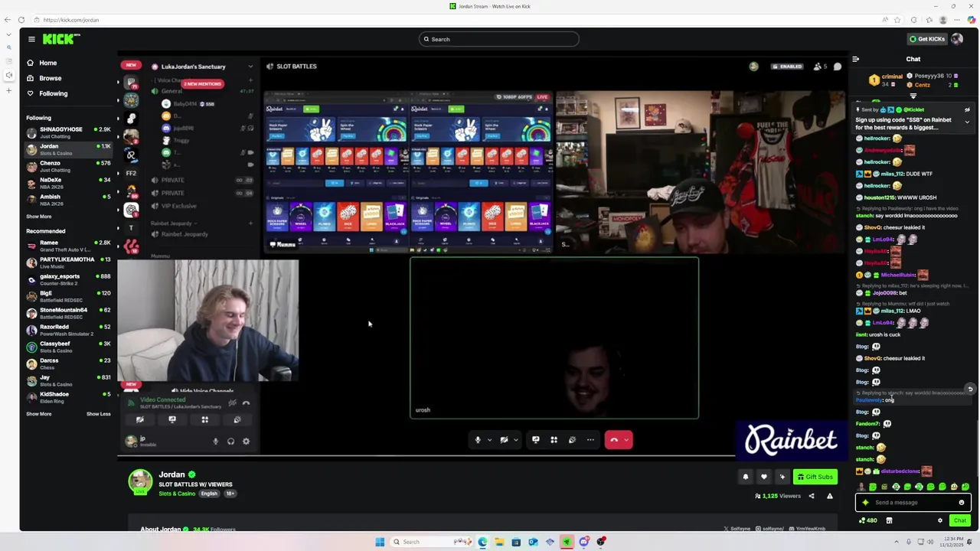
Task: Open the Ramee channel in Recommended
Action: [67, 246]
